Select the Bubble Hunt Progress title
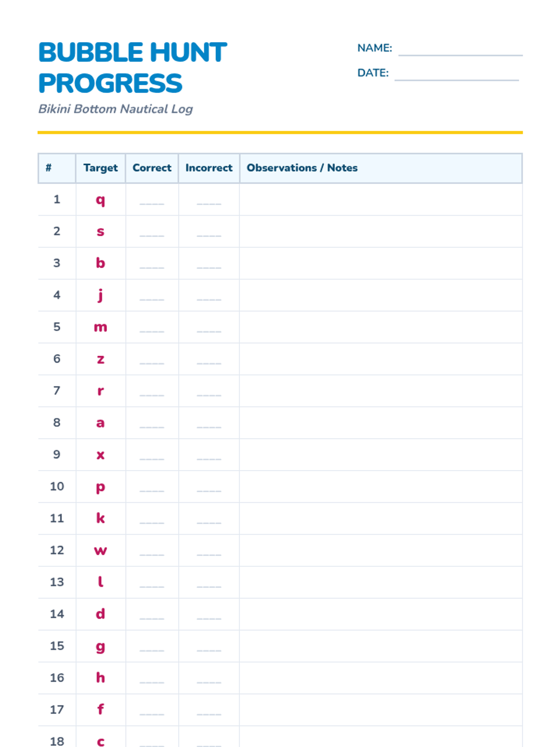 click(x=133, y=68)
